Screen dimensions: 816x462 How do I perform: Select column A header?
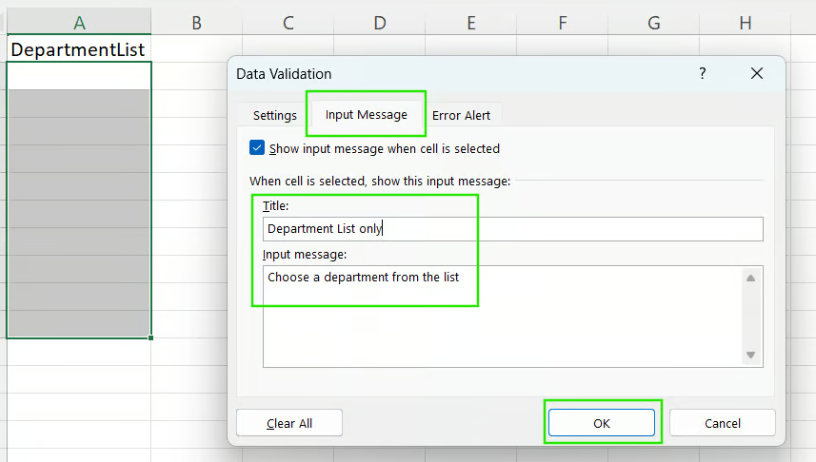click(79, 22)
